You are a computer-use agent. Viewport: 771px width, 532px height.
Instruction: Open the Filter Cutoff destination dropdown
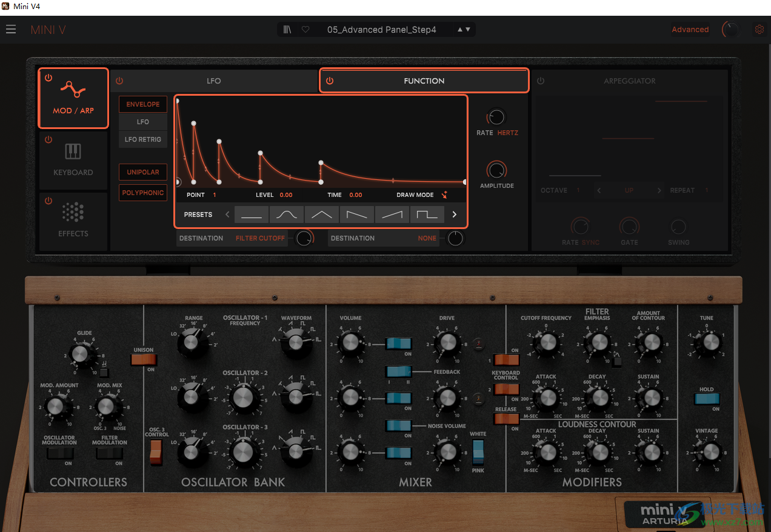(x=260, y=238)
